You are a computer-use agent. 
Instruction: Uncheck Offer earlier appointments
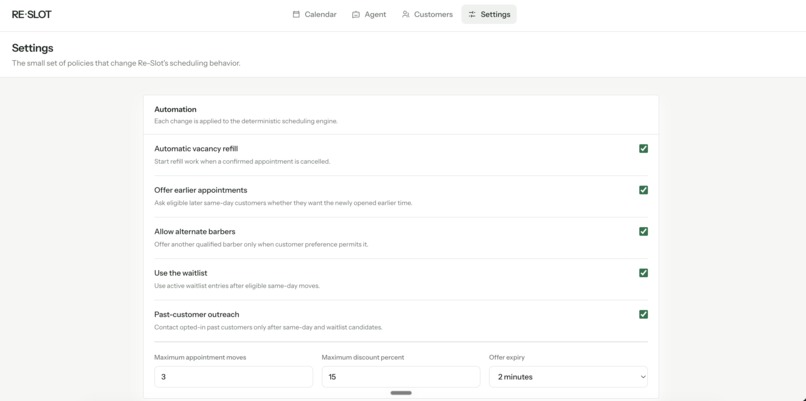click(x=643, y=190)
